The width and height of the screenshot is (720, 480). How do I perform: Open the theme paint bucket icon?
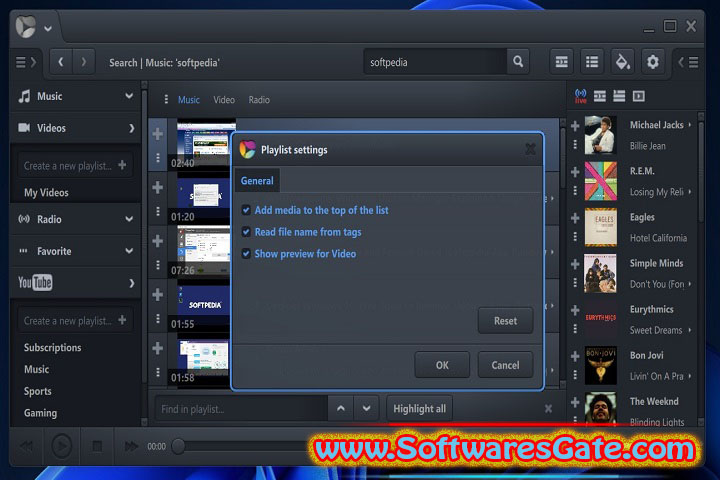[622, 62]
